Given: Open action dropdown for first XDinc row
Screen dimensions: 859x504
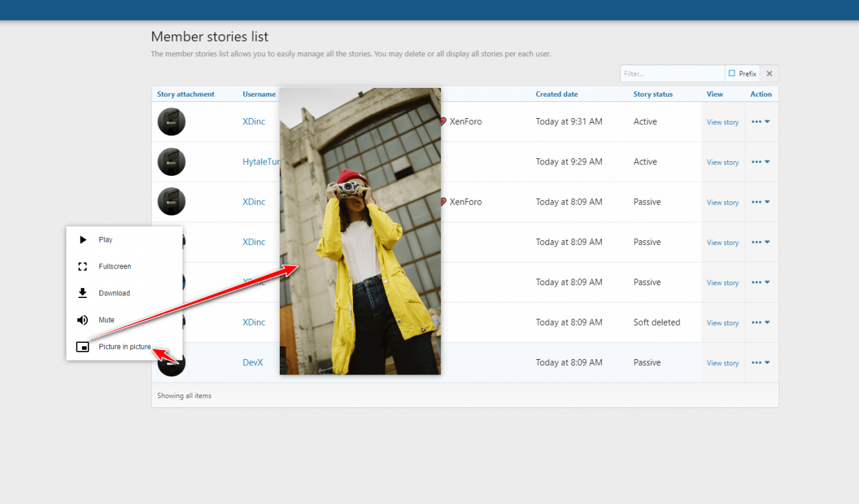Looking at the screenshot, I should click(x=760, y=121).
